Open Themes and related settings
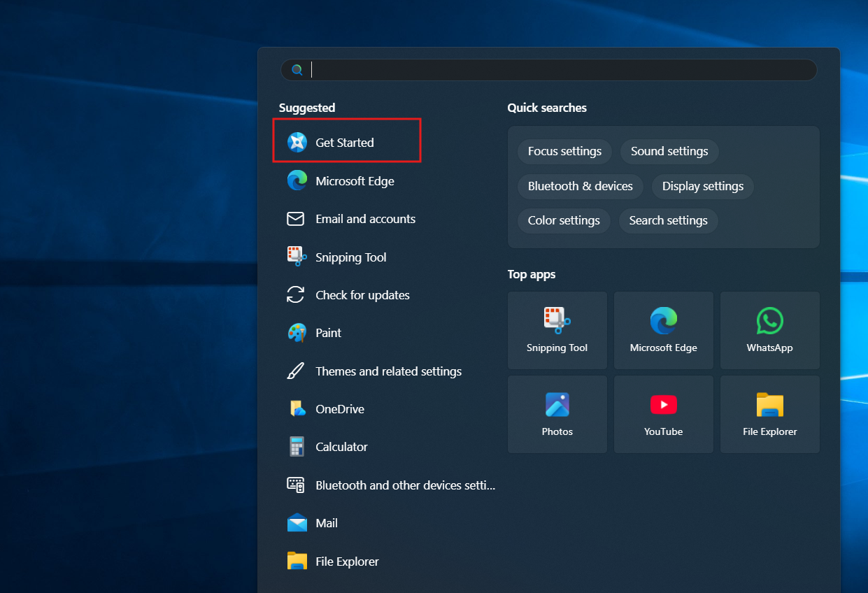 (x=388, y=371)
